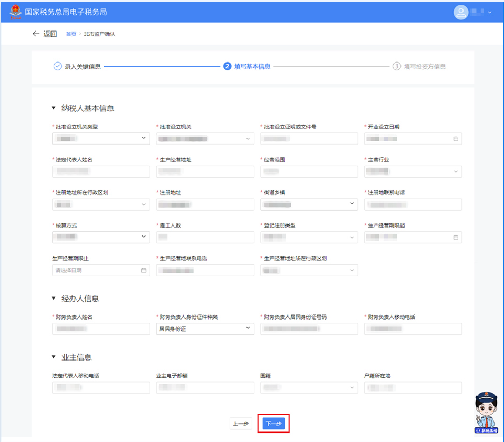Collapse the 业主信息 section
The height and width of the screenshot is (442, 504).
[x=53, y=357]
